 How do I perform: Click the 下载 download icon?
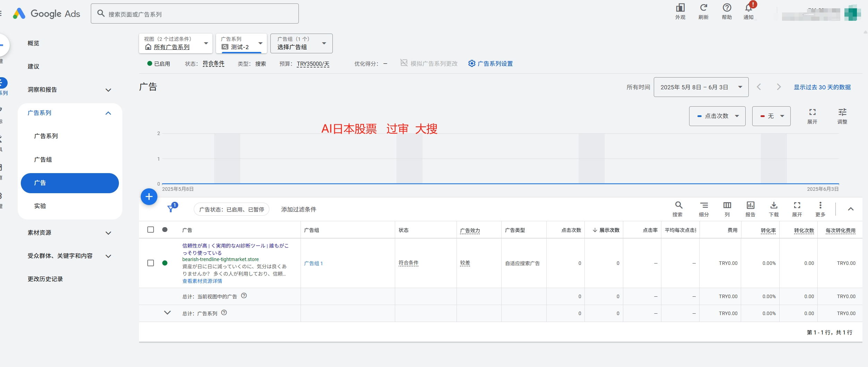[x=774, y=209]
